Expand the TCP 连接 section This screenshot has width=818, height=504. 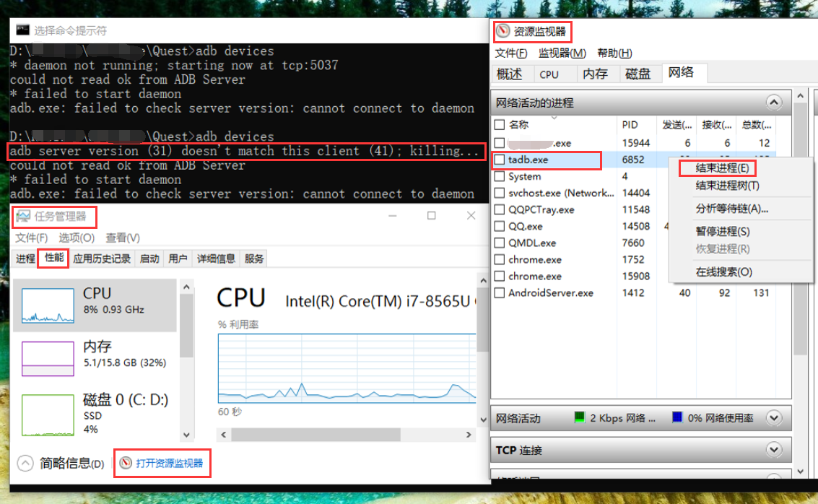coord(773,450)
